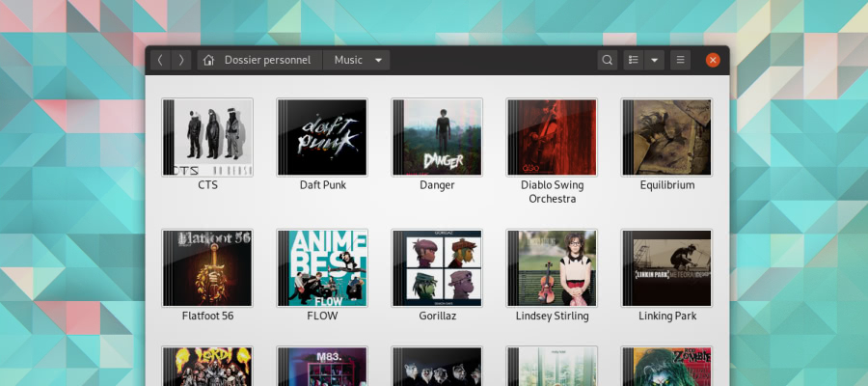Select the Daft Punk folder
This screenshot has width=868, height=386.
pyautogui.click(x=322, y=137)
